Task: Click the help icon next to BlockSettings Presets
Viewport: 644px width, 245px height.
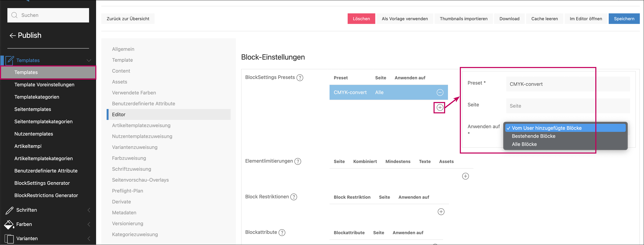Action: point(300,78)
